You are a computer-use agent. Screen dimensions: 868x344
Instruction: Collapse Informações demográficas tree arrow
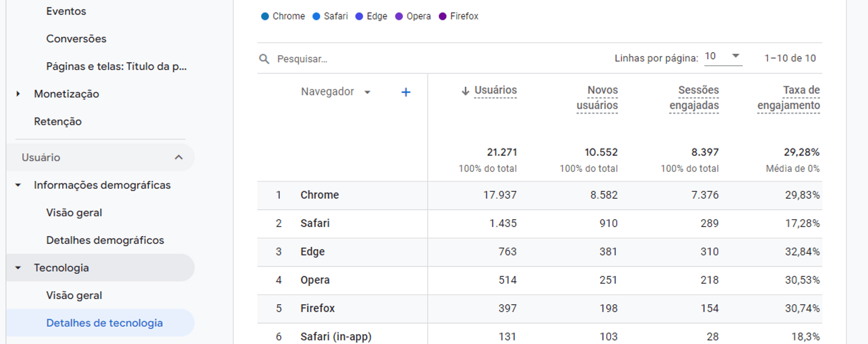[x=18, y=185]
